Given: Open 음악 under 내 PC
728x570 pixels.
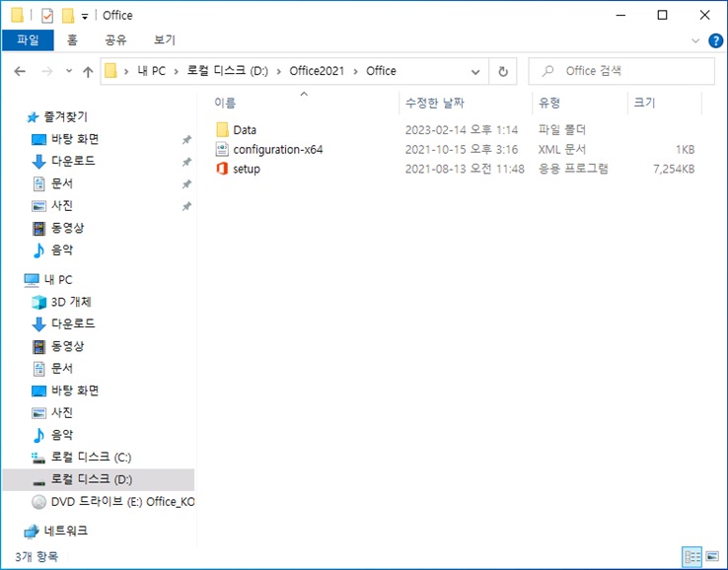Looking at the screenshot, I should 62,435.
